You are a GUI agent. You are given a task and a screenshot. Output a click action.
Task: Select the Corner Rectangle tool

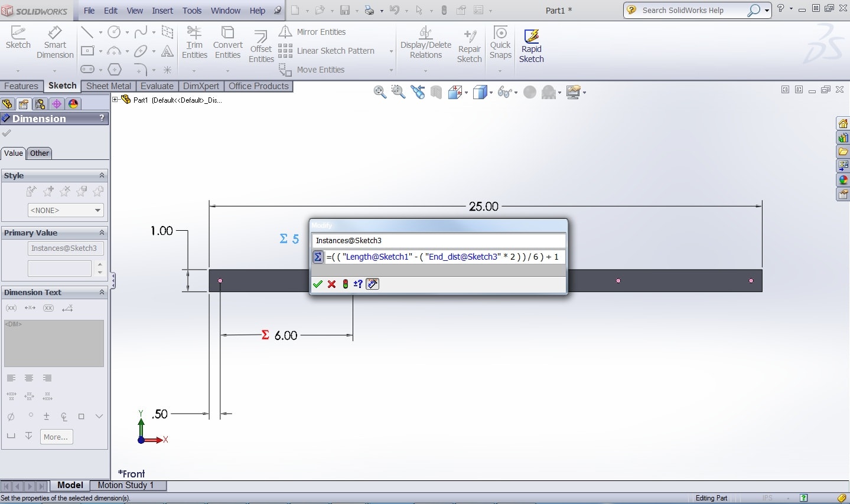87,51
